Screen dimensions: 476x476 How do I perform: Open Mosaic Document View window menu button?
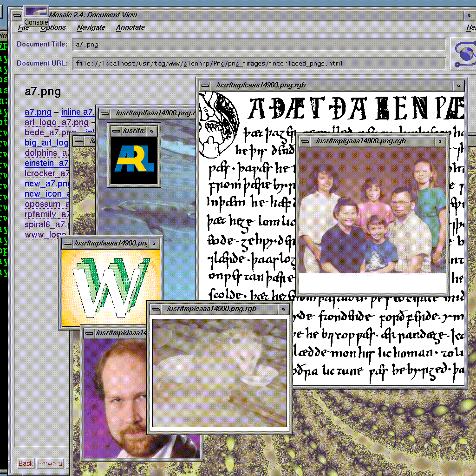click(x=17, y=15)
